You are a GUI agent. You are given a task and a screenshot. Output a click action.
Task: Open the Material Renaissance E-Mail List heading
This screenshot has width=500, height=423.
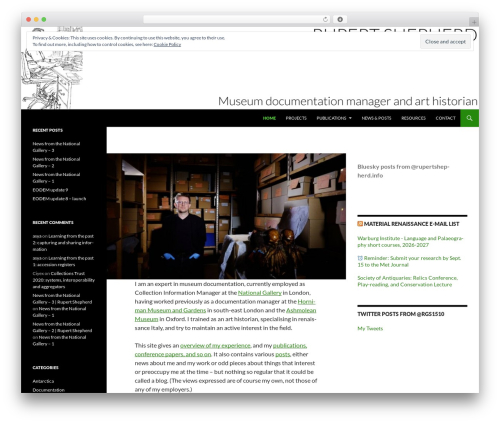pos(411,224)
